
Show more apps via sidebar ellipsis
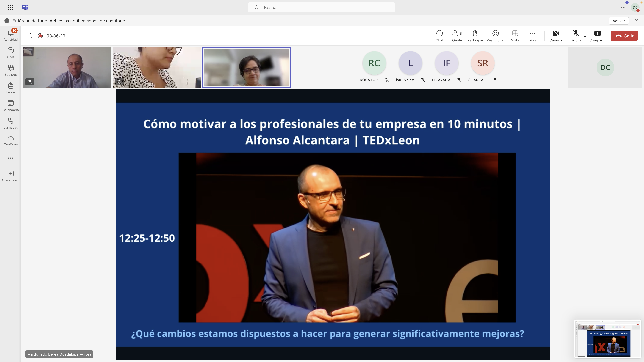tap(11, 158)
